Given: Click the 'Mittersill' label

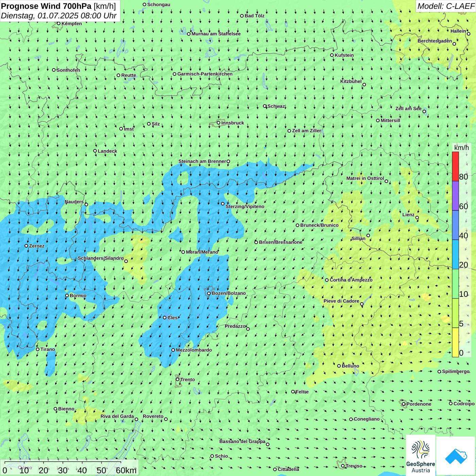Looking at the screenshot, I should [390, 120].
